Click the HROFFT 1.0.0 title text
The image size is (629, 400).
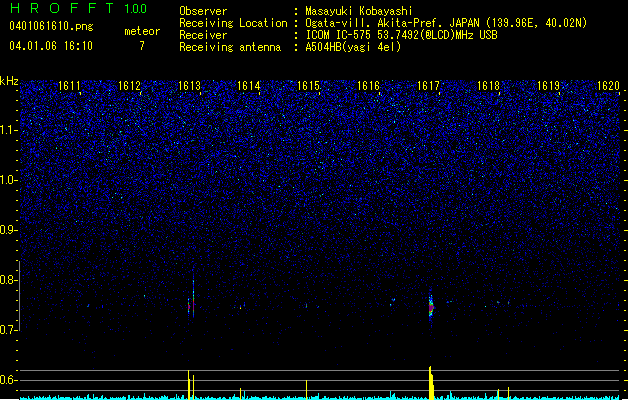tap(78, 8)
